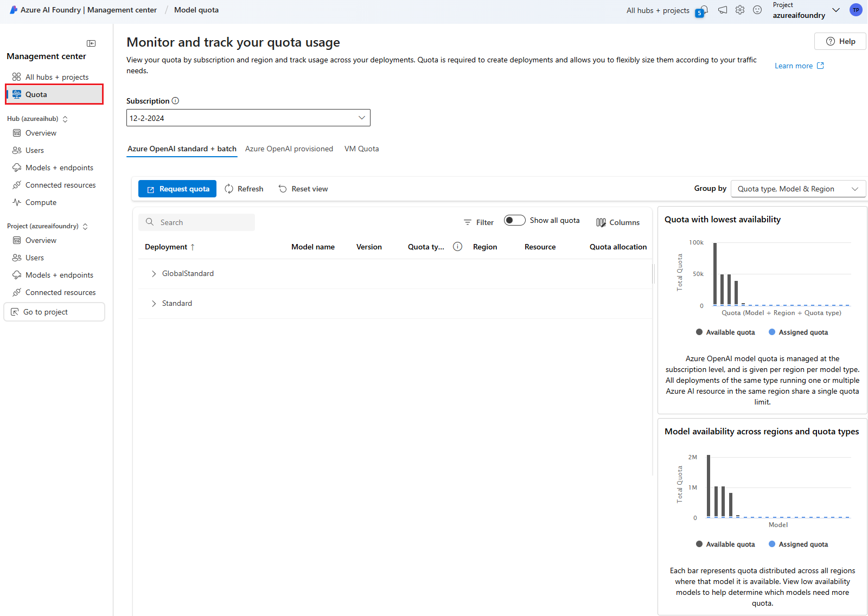Click the Deployment sort arrow icon
Screen dimensions: 868x616
192,247
